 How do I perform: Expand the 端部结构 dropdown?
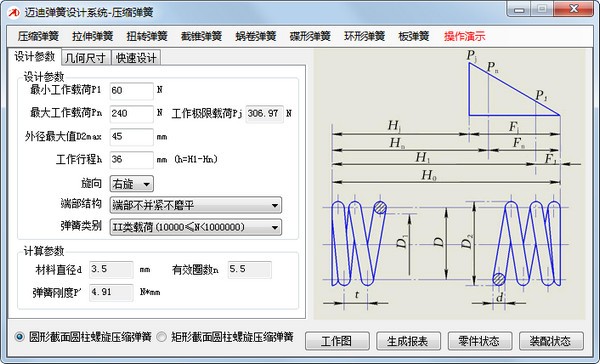[x=196, y=205]
